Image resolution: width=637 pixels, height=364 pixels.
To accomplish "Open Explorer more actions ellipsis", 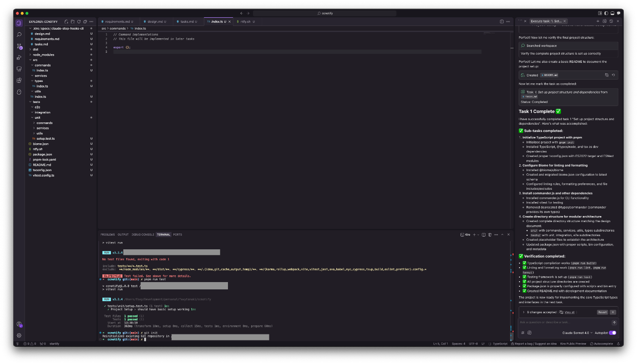I will (91, 21).
